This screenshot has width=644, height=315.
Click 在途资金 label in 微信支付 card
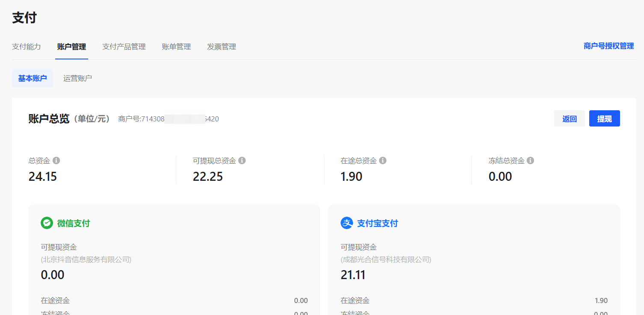pyautogui.click(x=55, y=300)
